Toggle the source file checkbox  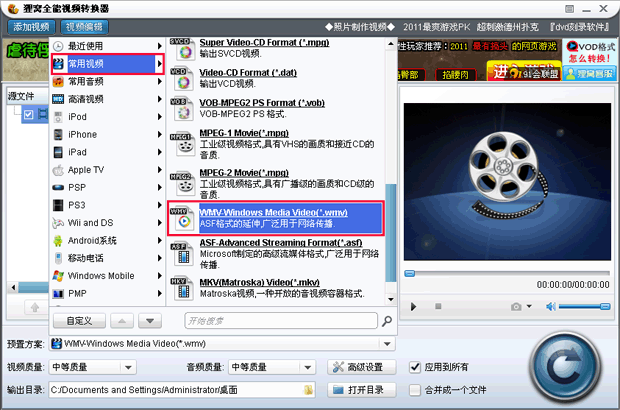(x=28, y=115)
